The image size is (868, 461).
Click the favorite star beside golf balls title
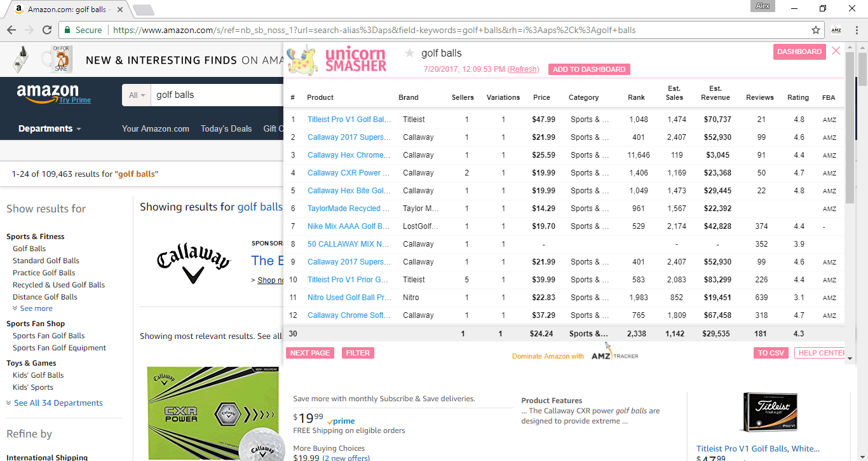[x=410, y=53]
